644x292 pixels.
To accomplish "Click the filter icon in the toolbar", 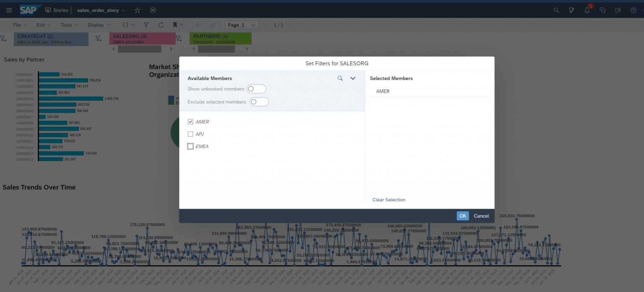I will point(146,25).
